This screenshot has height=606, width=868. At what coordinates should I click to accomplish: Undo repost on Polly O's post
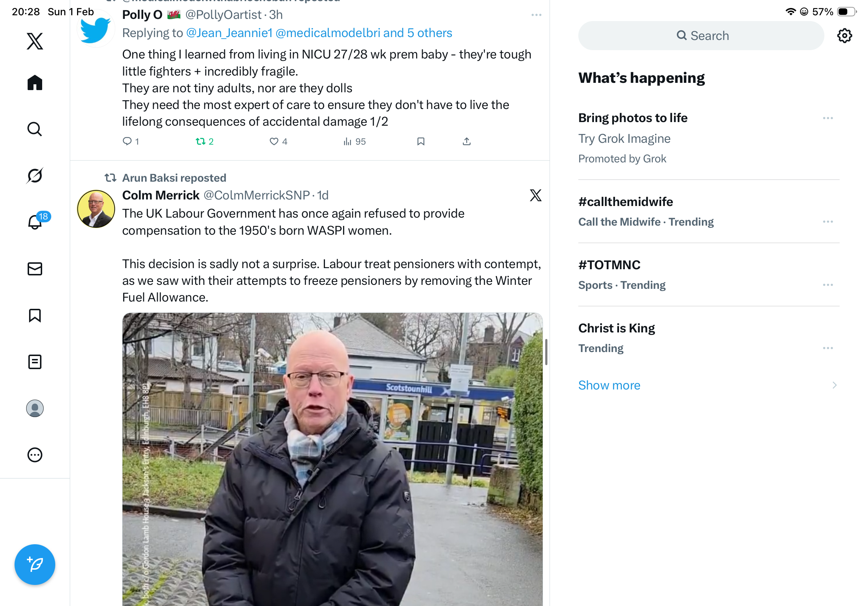(x=205, y=142)
